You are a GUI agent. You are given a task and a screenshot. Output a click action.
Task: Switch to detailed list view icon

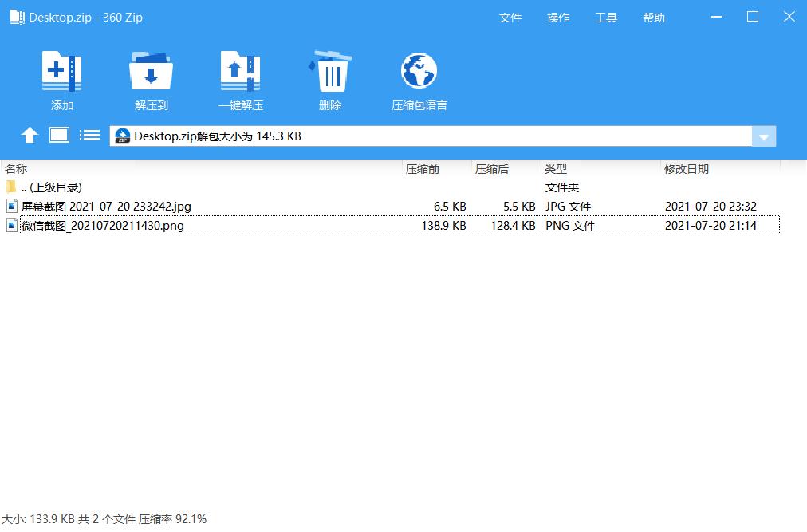tap(89, 135)
